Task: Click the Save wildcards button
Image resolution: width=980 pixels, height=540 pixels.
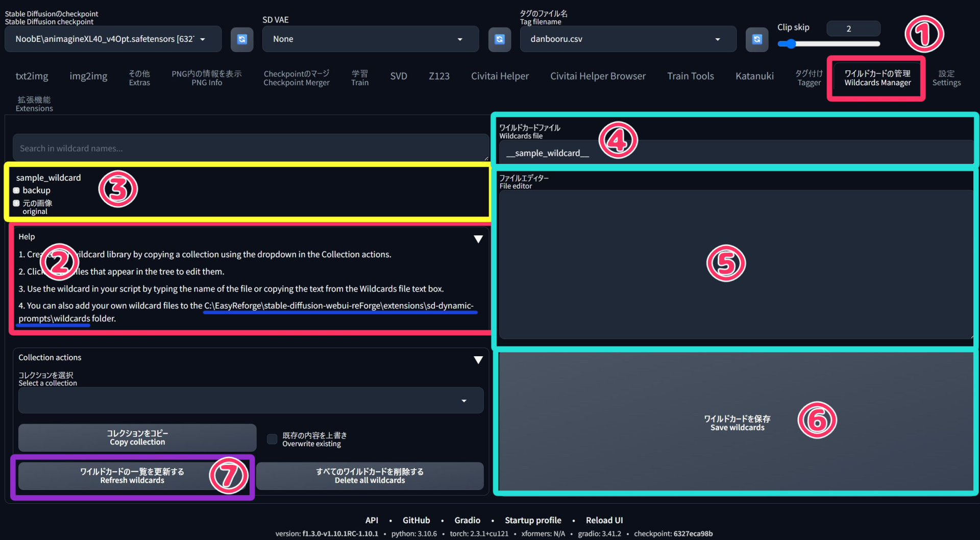Action: click(x=737, y=423)
